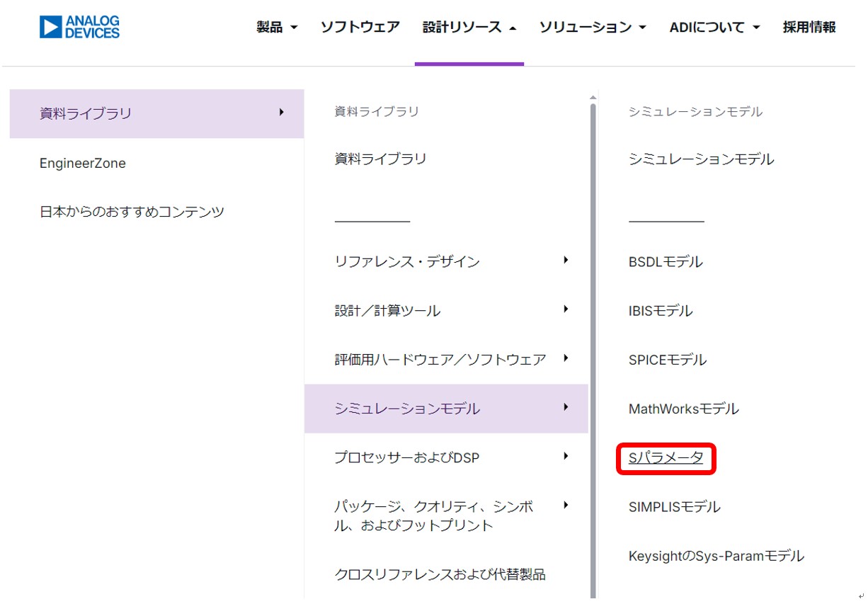Collapse the 設計リソース menu
The width and height of the screenshot is (868, 604).
[x=469, y=28]
